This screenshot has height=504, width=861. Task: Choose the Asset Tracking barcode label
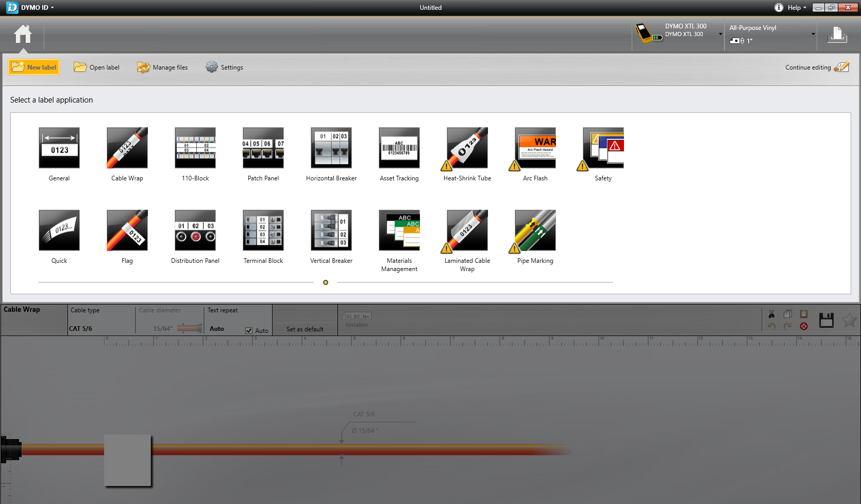(399, 148)
